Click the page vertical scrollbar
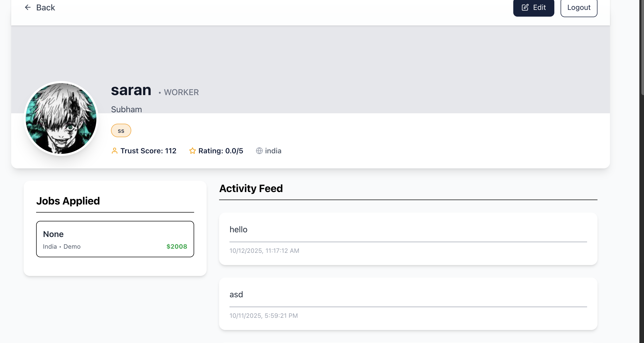Viewport: 644px width, 343px height. [642, 47]
